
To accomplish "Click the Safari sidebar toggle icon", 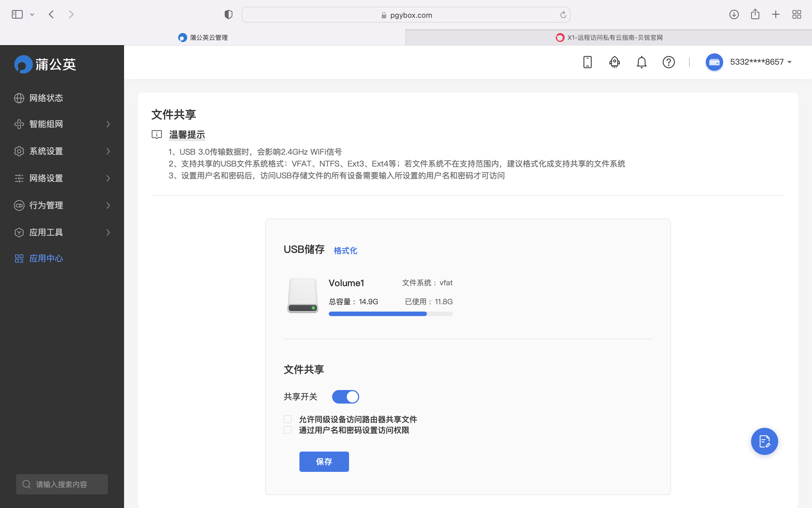I will pyautogui.click(x=17, y=14).
